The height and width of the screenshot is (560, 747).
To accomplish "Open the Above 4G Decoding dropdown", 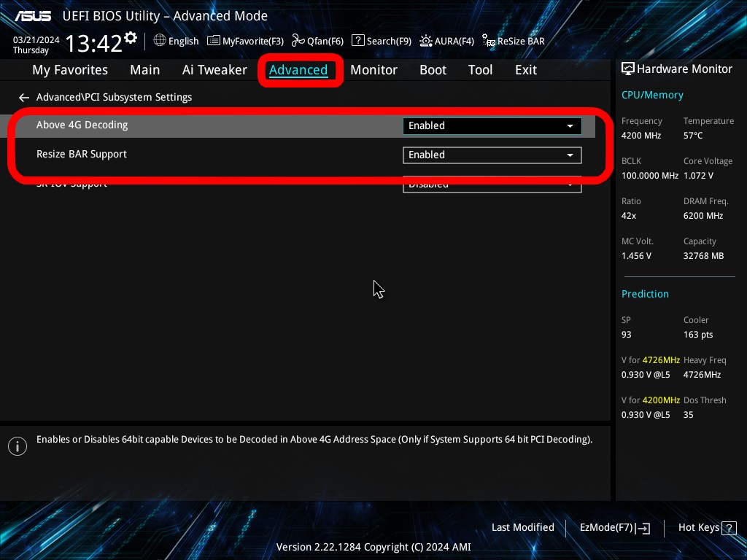I will (x=492, y=125).
